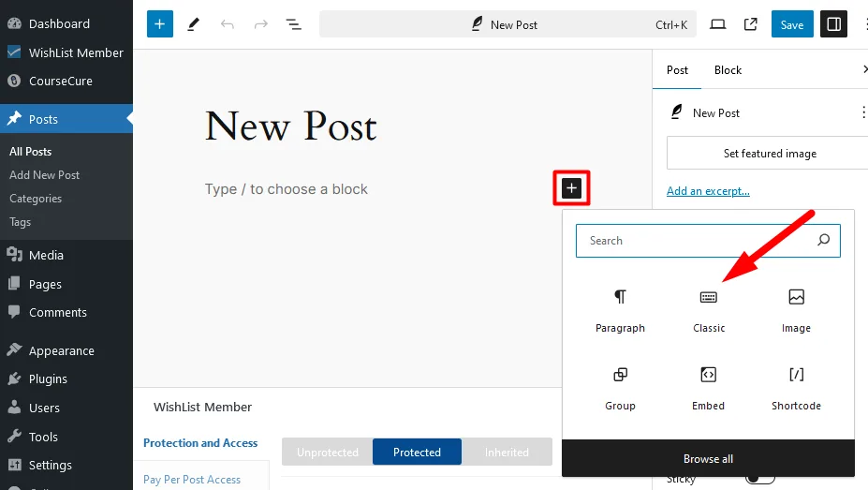The width and height of the screenshot is (868, 490).
Task: Focus the block Search field
Action: click(708, 240)
